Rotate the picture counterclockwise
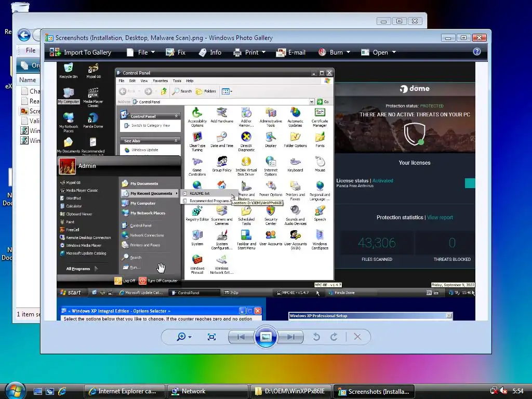 [316, 337]
